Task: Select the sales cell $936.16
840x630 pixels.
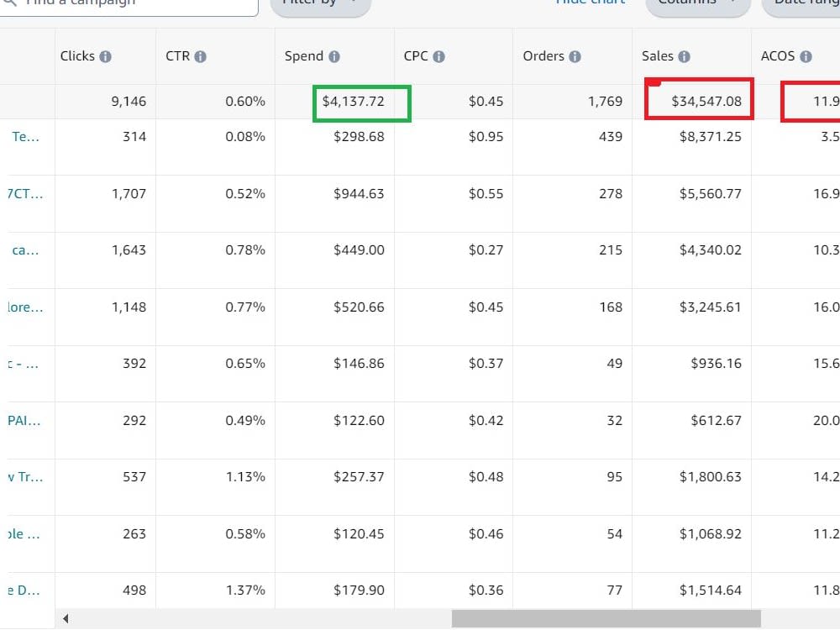Action: point(717,364)
